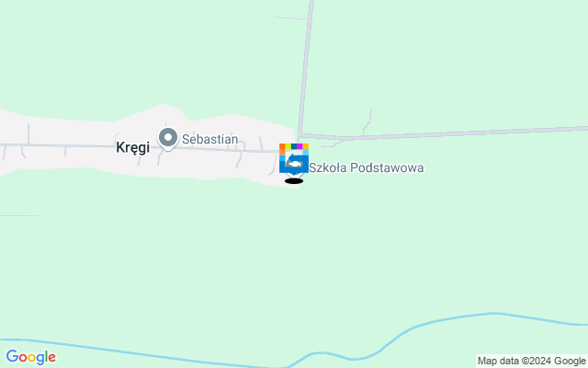Click Kręgi's main street between the Kręgi label and the Sebastian pin
Viewport: 588px width, 368px height.
coord(154,146)
